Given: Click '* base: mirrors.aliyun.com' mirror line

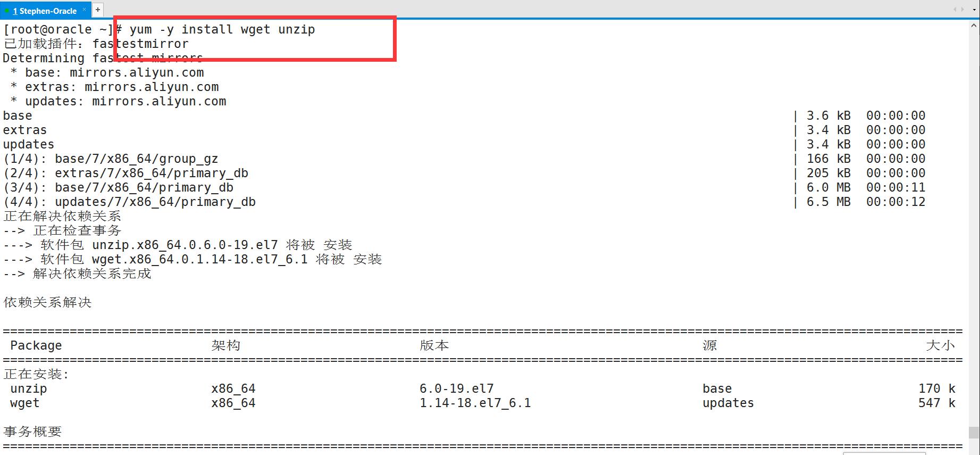Looking at the screenshot, I should 107,72.
